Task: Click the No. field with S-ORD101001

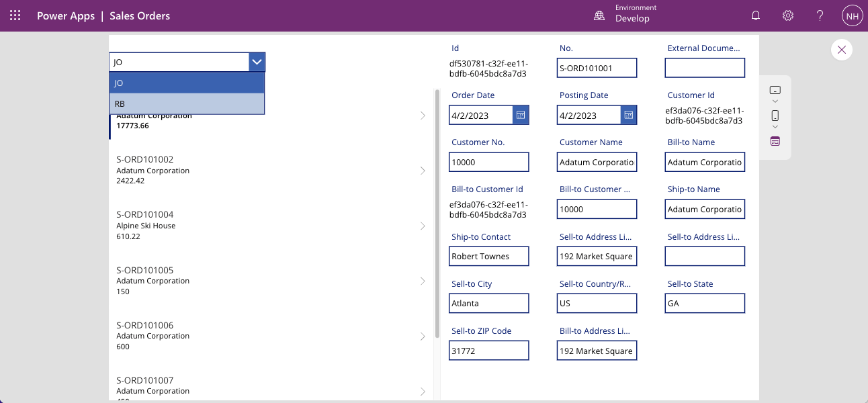Action: pos(597,68)
